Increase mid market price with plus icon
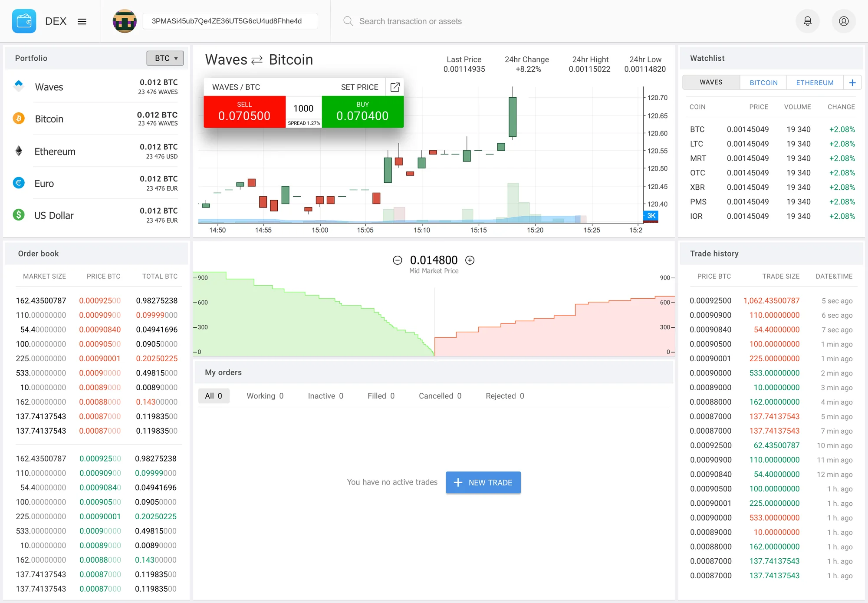The image size is (868, 603). pyautogui.click(x=470, y=260)
